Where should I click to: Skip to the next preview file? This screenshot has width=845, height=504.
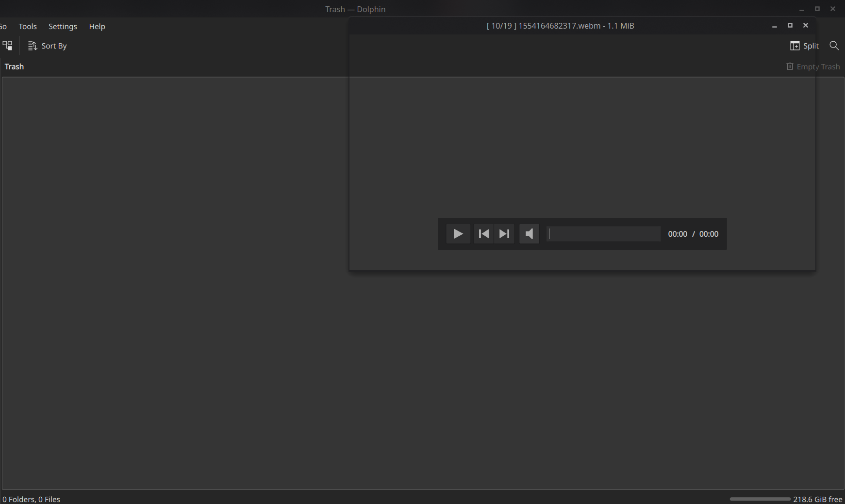coord(504,233)
